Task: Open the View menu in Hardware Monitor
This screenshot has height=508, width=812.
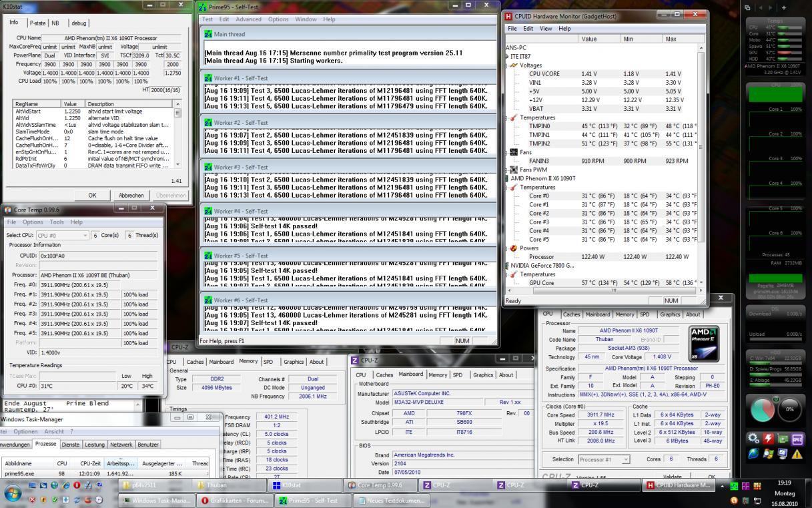Action: (x=546, y=29)
